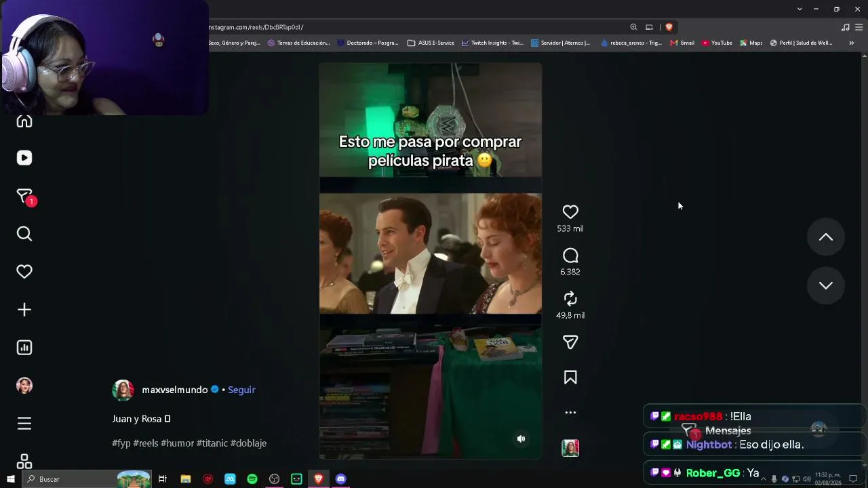Open Twitch Insights bookmark
The height and width of the screenshot is (488, 868).
click(492, 43)
